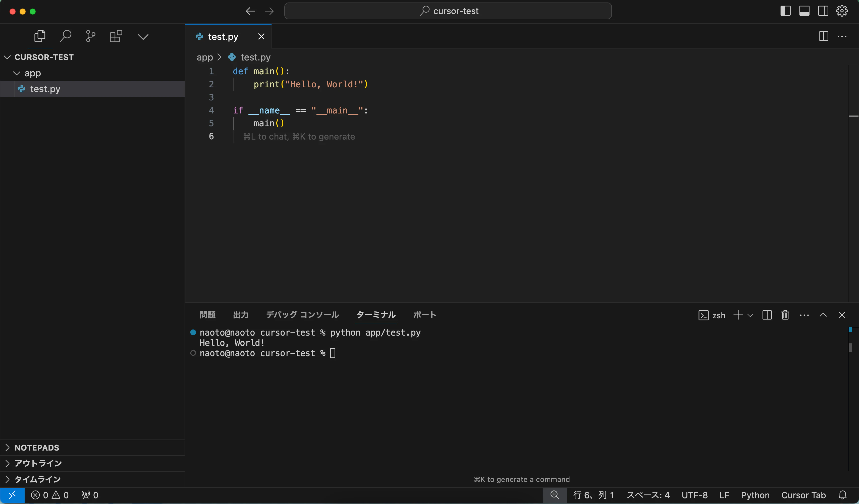Expand the NOTEPADS section
Image resolution: width=859 pixels, height=504 pixels.
tap(92, 448)
